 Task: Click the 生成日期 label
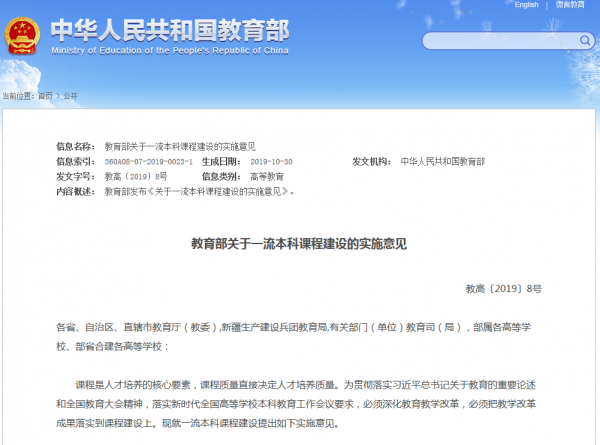point(221,161)
